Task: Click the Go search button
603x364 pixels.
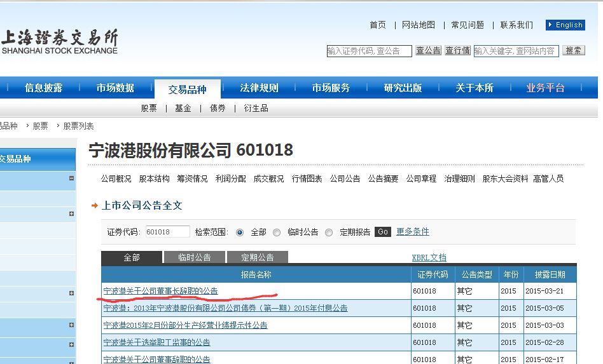Action: pos(383,231)
